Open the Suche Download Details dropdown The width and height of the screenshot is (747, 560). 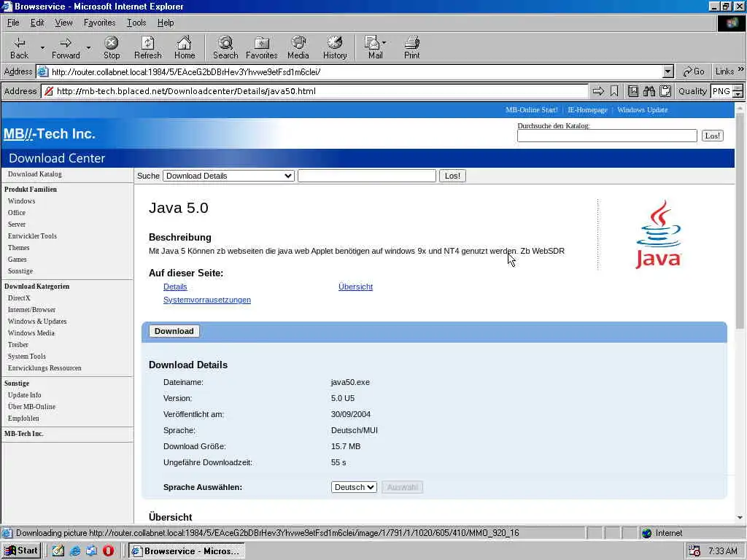point(228,176)
